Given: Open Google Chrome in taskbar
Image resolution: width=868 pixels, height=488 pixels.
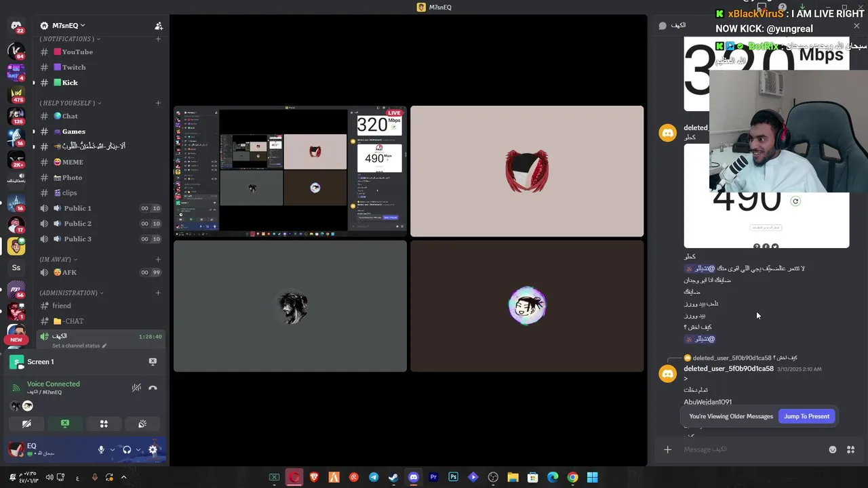Looking at the screenshot, I should (x=572, y=477).
